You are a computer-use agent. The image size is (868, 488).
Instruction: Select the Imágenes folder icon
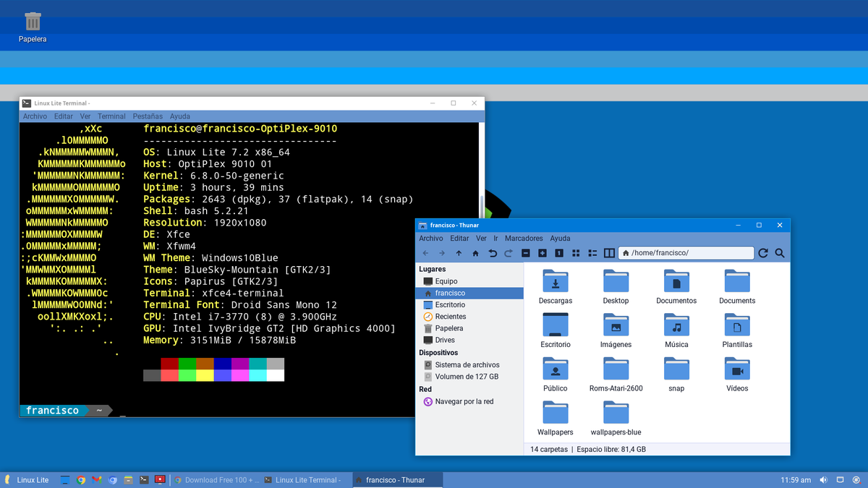pyautogui.click(x=616, y=325)
